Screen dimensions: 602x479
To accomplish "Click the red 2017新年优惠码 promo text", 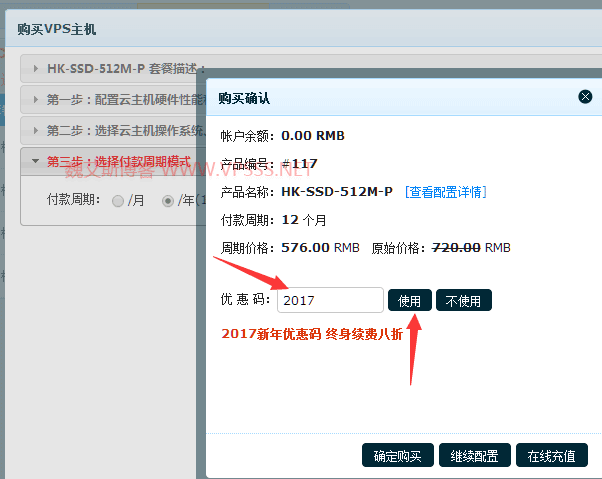I will [312, 334].
